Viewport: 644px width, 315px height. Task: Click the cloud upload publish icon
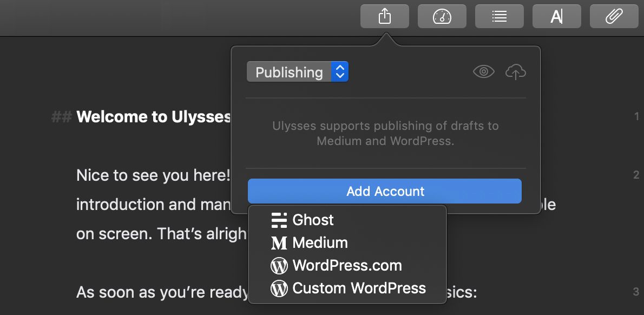(515, 71)
